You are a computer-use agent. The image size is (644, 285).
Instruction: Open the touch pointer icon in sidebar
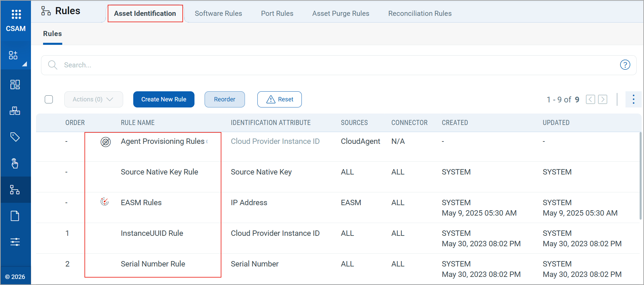tap(15, 163)
